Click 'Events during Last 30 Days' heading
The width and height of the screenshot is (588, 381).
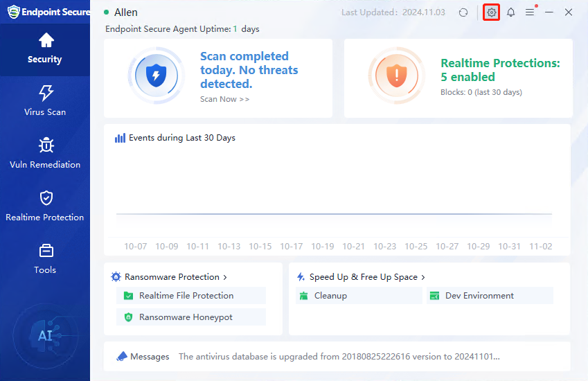click(182, 138)
